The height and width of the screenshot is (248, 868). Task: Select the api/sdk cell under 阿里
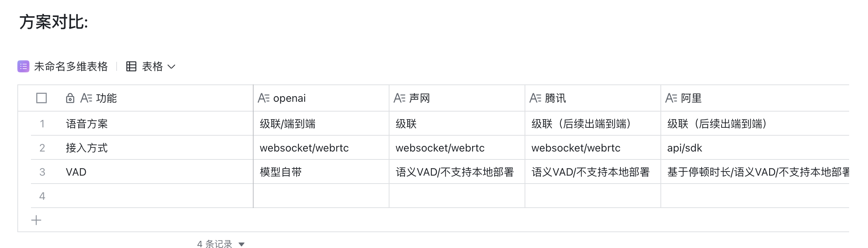point(755,148)
